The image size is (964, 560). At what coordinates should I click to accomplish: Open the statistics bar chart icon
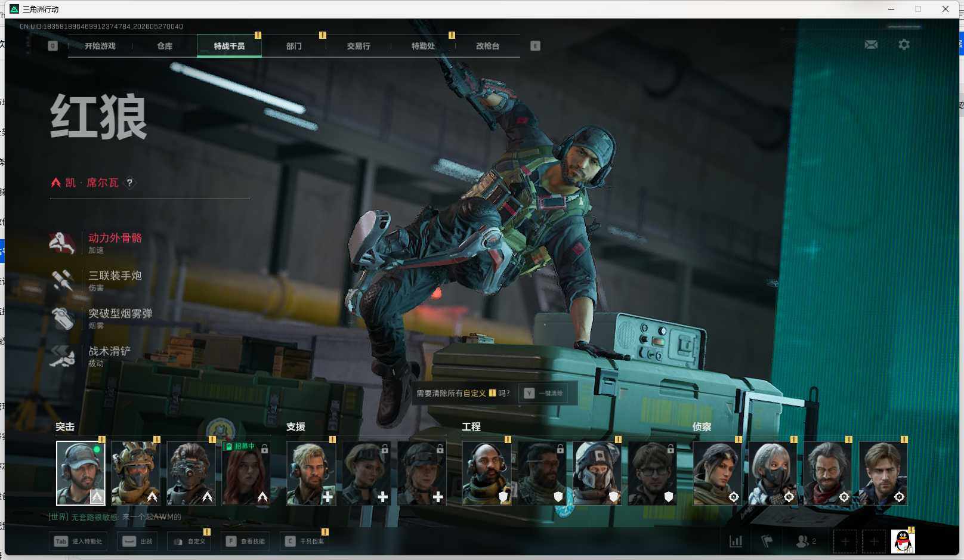click(736, 542)
